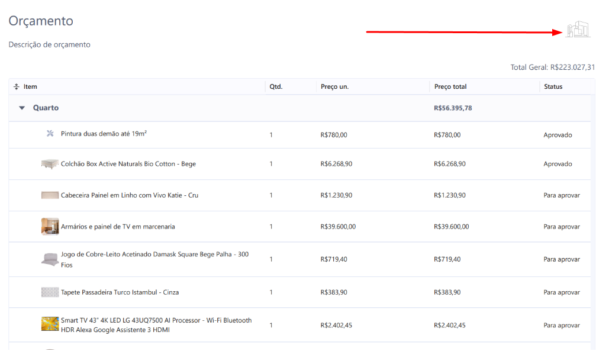Open Armários e painel de TV item name
Image resolution: width=596 pixels, height=364 pixels.
click(118, 227)
